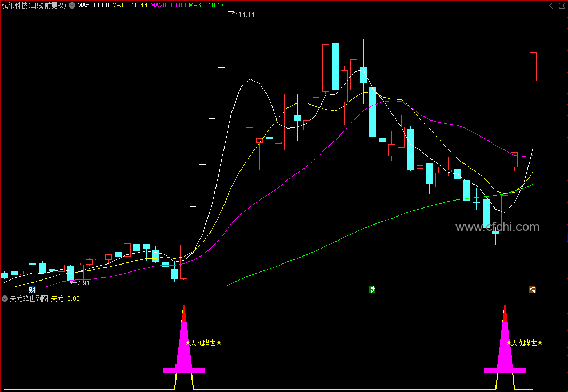Image resolution: width=568 pixels, height=392 pixels.
Task: Expand dropdown beside 天龙降世副图 indicator
Action: (5, 299)
